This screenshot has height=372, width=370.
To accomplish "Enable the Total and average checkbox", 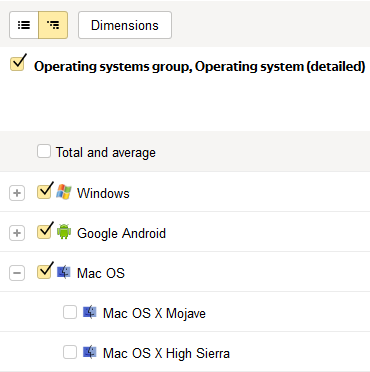I will point(44,151).
